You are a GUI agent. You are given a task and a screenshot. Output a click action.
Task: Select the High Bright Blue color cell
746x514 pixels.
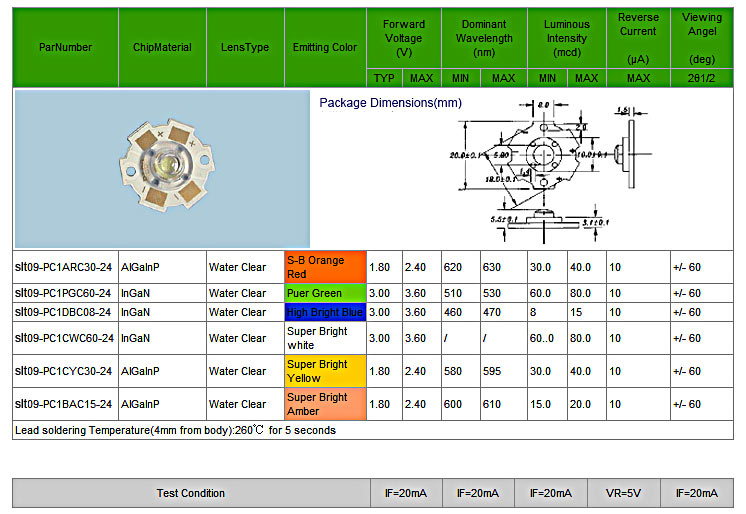(x=325, y=312)
